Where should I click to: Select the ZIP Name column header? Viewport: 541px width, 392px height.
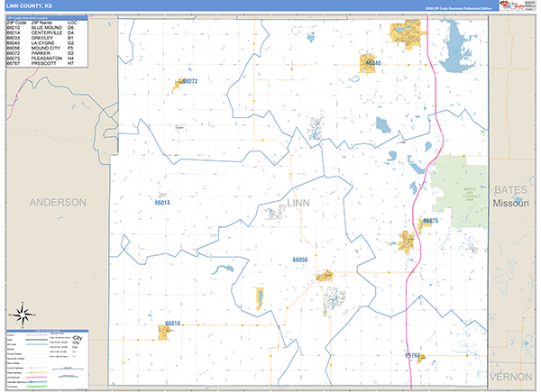coord(41,23)
